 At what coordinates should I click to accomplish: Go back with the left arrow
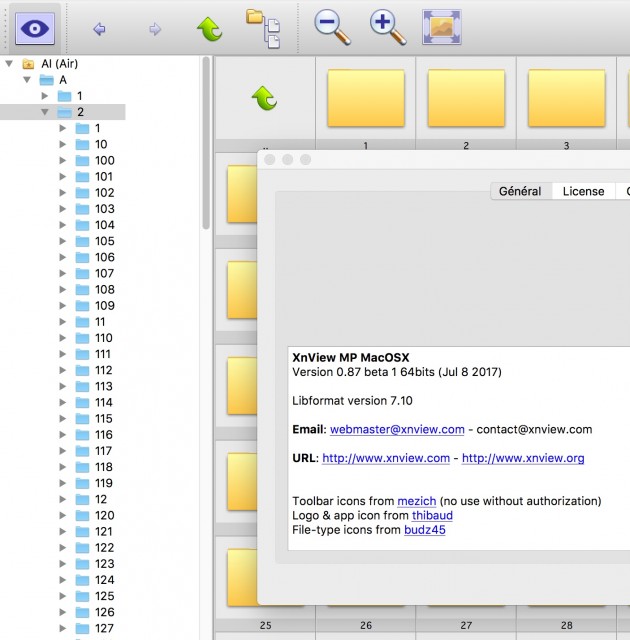pyautogui.click(x=99, y=29)
